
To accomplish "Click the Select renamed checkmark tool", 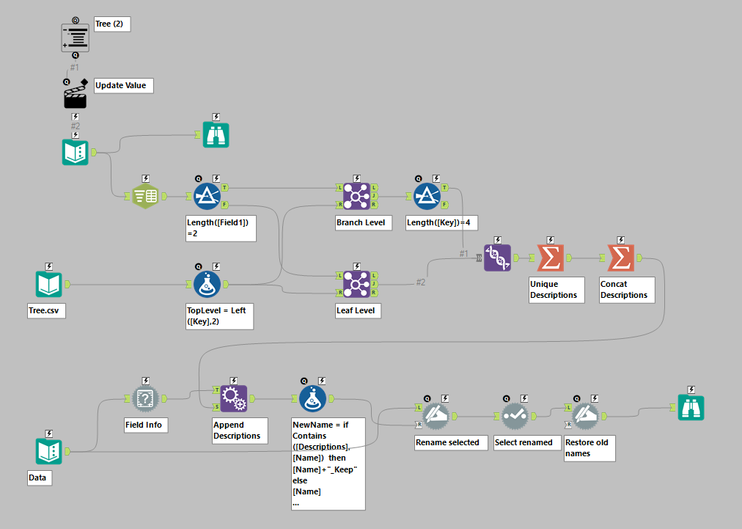I will tap(515, 416).
